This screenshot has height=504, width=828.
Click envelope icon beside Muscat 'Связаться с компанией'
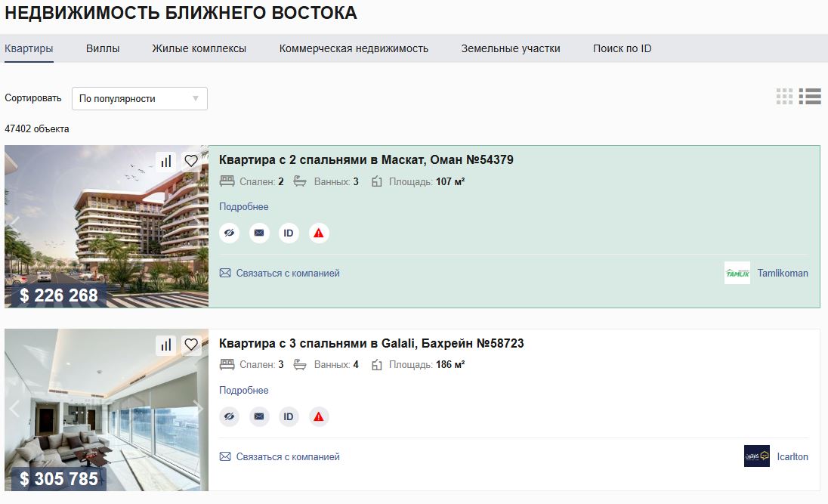point(225,273)
